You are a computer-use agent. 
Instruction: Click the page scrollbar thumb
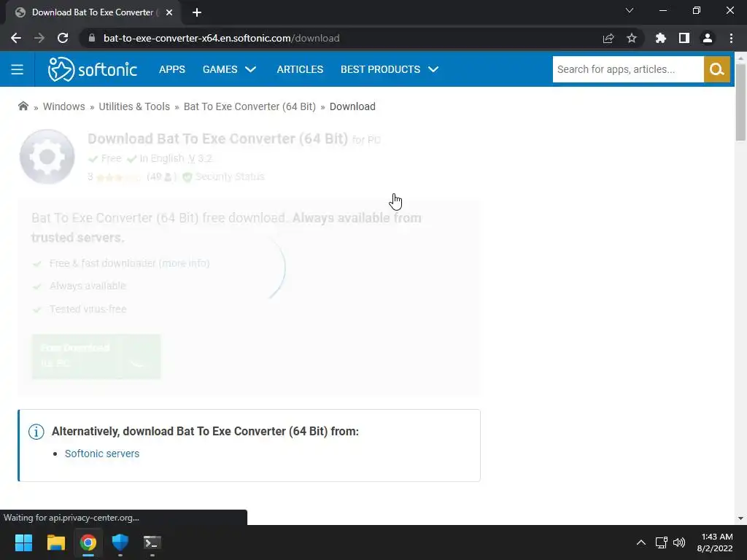point(740,102)
